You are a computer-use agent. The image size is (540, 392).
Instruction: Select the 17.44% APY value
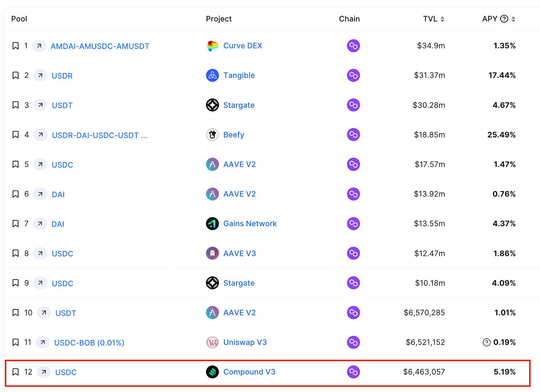pos(502,75)
